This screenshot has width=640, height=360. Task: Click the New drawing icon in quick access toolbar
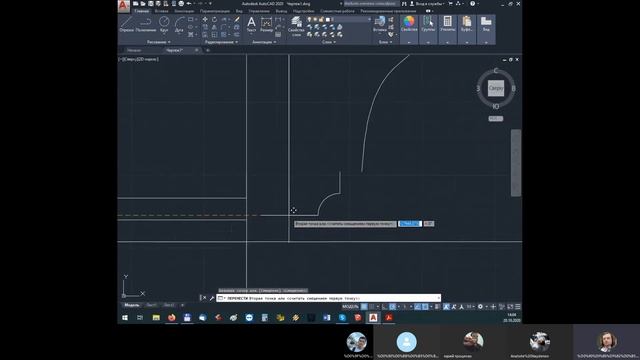pos(136,3)
